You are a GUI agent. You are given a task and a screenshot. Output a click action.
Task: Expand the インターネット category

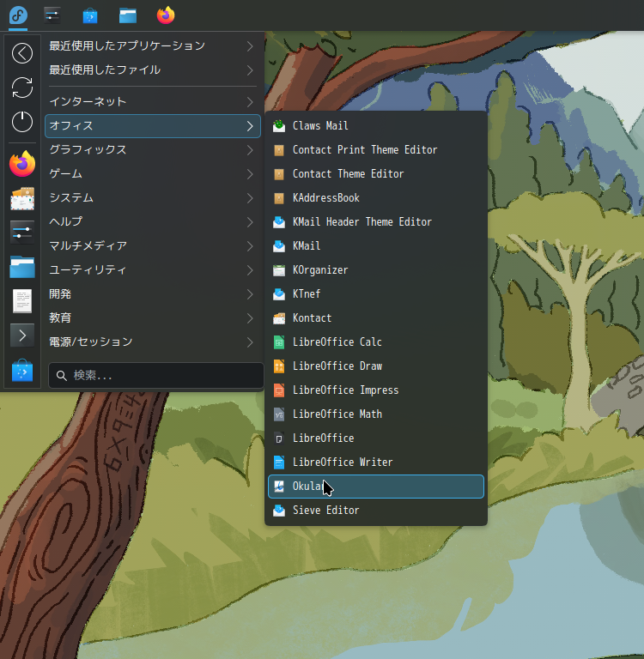[152, 102]
